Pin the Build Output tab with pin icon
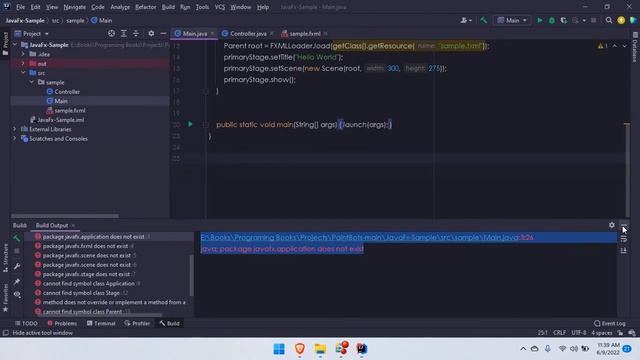The image size is (640, 360). [x=17, y=281]
